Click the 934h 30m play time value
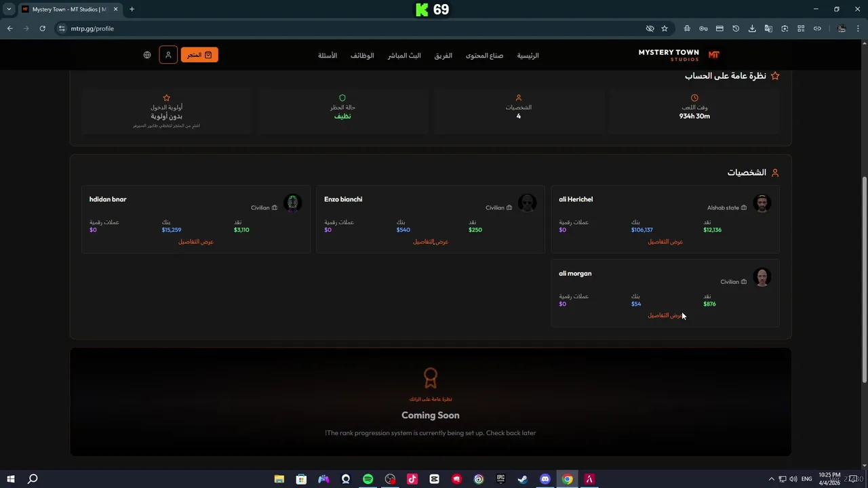Screen dimensions: 868x488 pyautogui.click(x=694, y=116)
